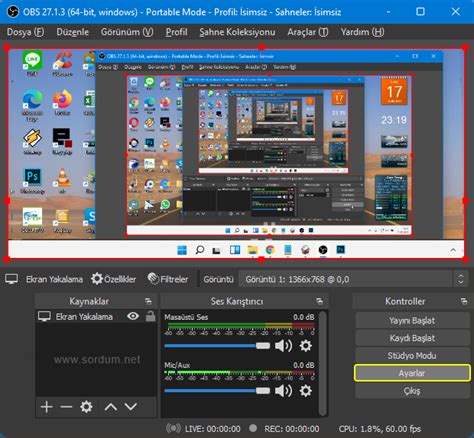This screenshot has height=438, width=474.
Task: Open the Düzenle menu
Action: [x=72, y=32]
